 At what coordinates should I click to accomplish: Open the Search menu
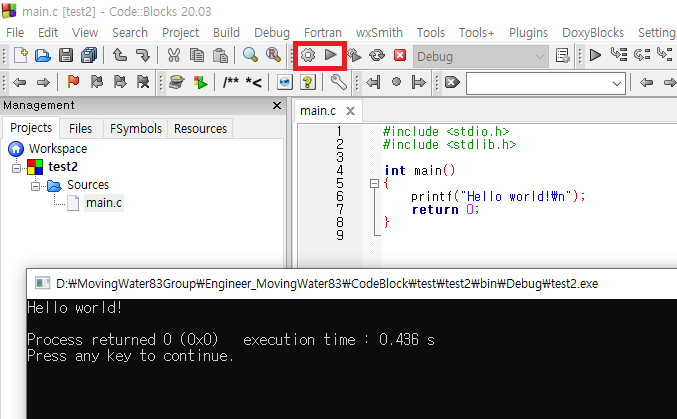tap(130, 32)
